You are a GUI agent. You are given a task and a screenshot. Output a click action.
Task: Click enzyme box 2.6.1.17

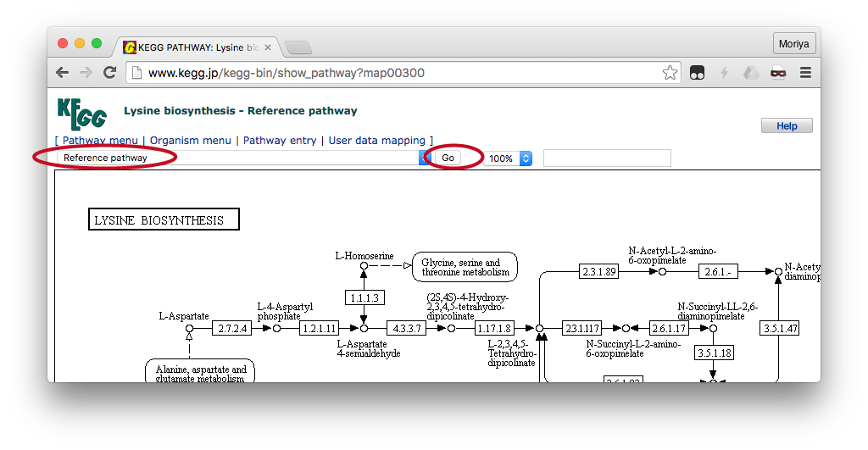669,328
